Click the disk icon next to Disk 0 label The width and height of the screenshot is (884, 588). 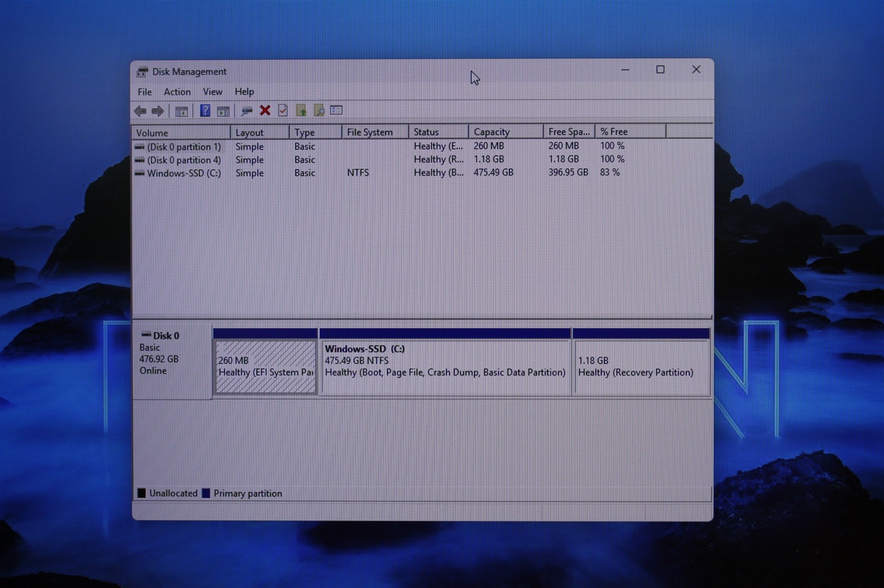(146, 335)
